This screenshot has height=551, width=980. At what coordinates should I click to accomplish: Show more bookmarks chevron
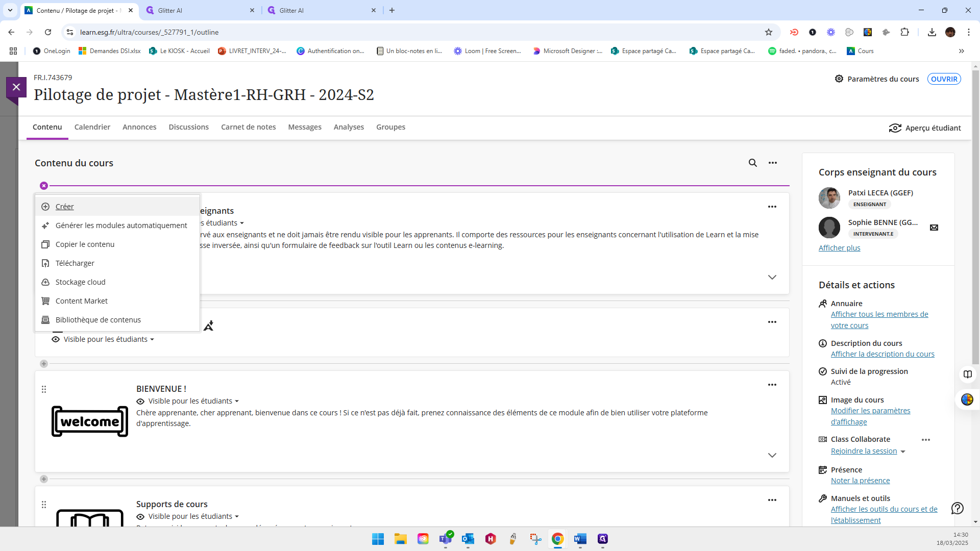[x=962, y=51]
